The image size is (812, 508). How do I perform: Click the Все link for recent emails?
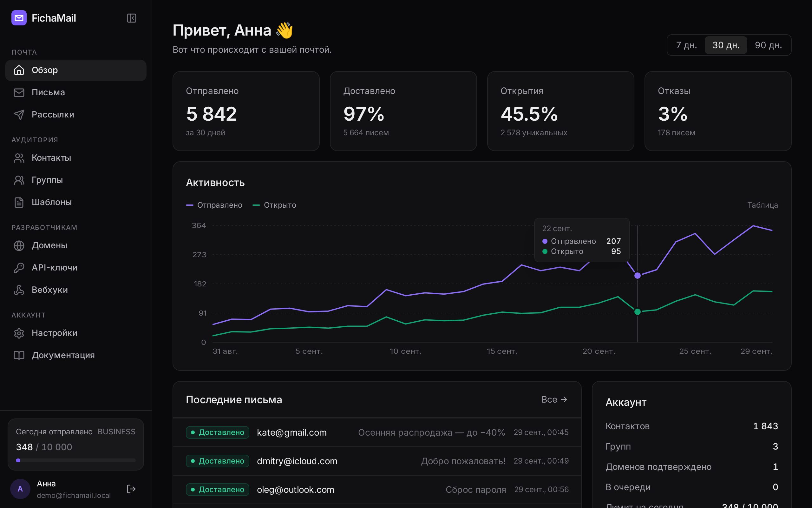(x=554, y=399)
